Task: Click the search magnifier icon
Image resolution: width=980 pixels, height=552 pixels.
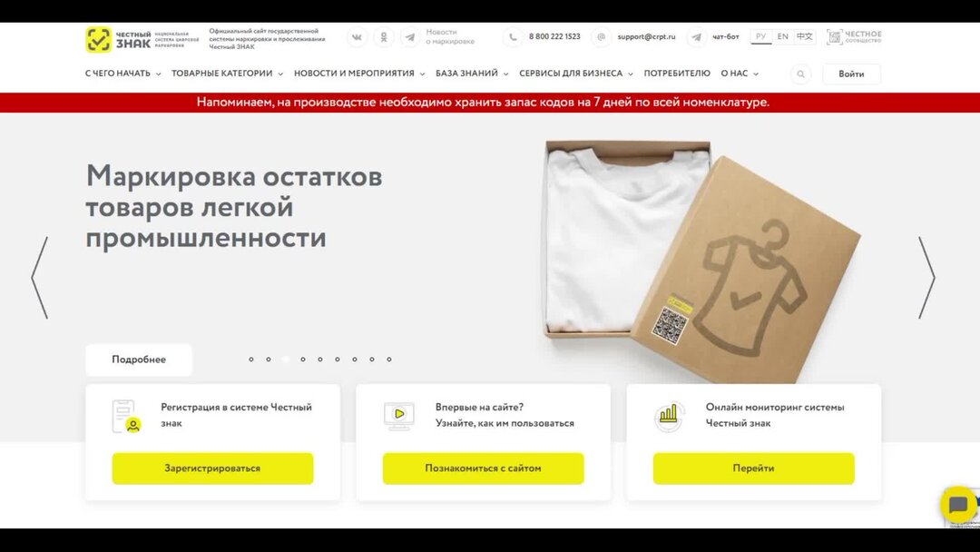Action: point(800,74)
